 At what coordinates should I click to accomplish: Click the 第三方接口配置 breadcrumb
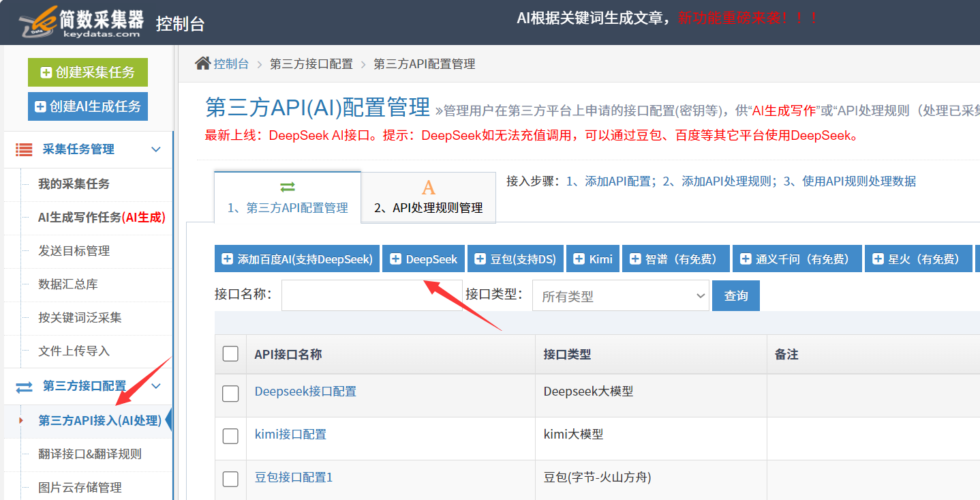click(311, 64)
